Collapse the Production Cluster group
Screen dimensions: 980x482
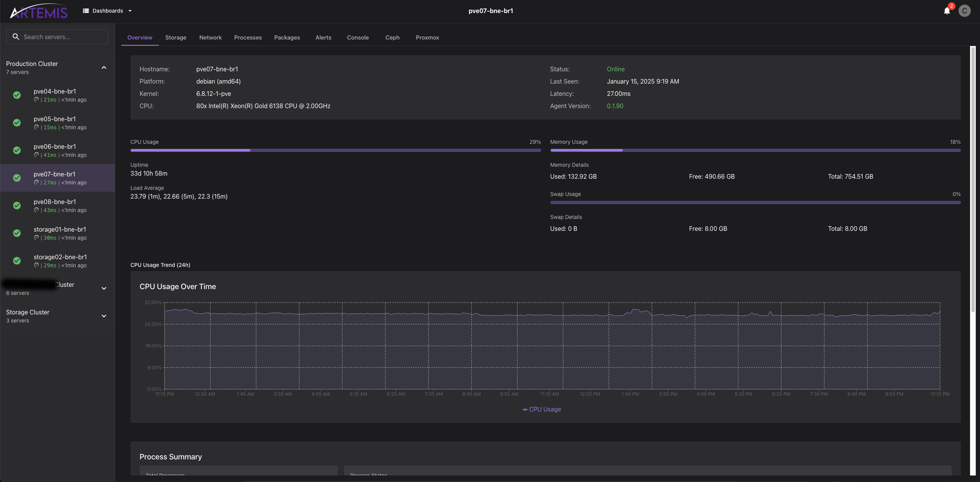[x=104, y=67]
